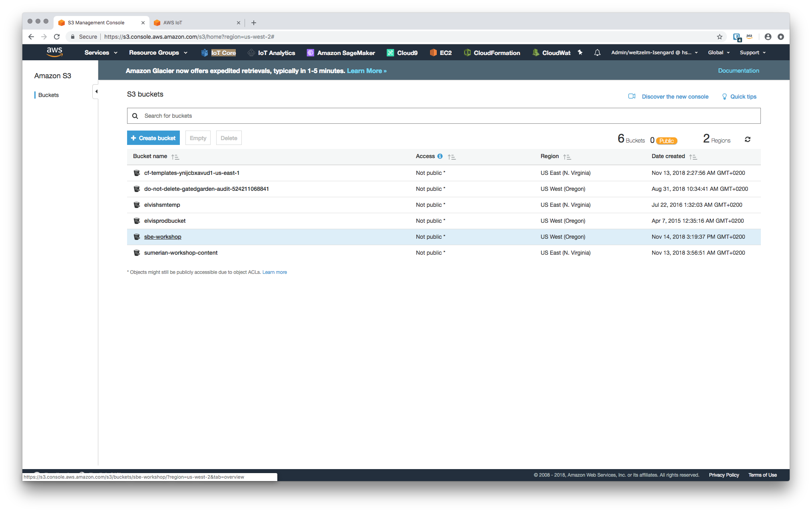Open the Privacy Policy link

coord(724,475)
